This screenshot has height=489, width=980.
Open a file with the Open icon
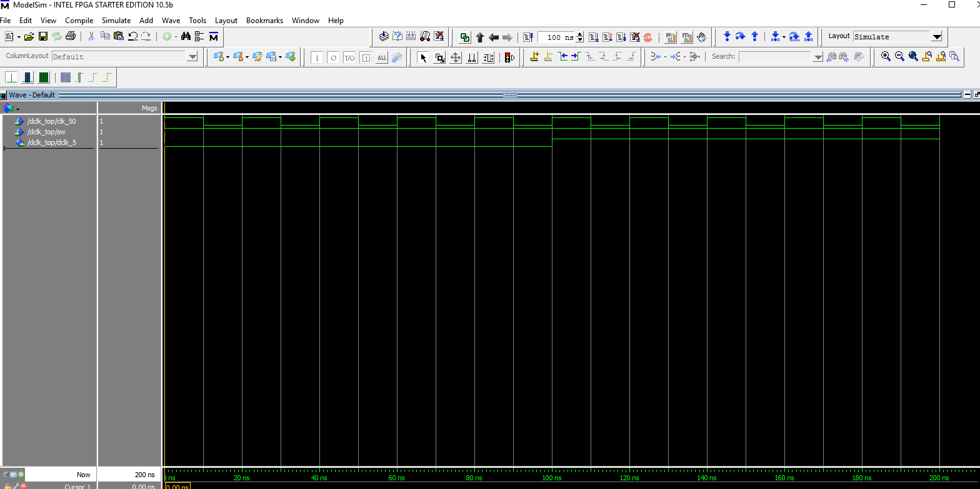(x=29, y=37)
